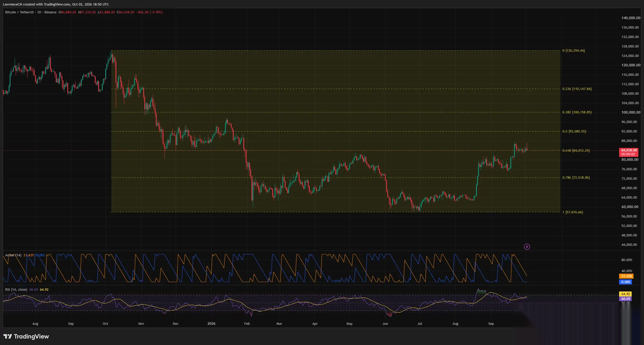
Task: Click the Aroon (14) indicator label
Action: click(13, 255)
